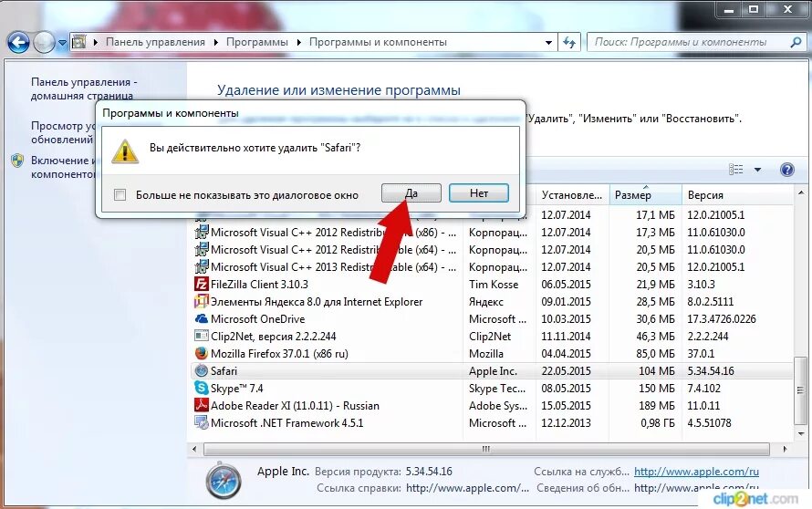Click the vertical scrollbar down arrow
The width and height of the screenshot is (812, 509).
801,434
